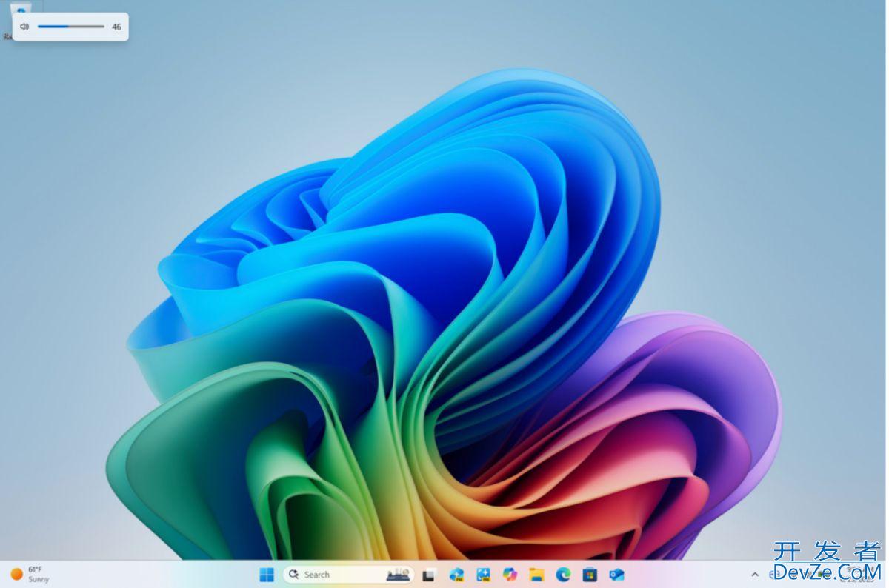Launch the cloud app with PRE badge
The image size is (889, 588).
point(456,575)
